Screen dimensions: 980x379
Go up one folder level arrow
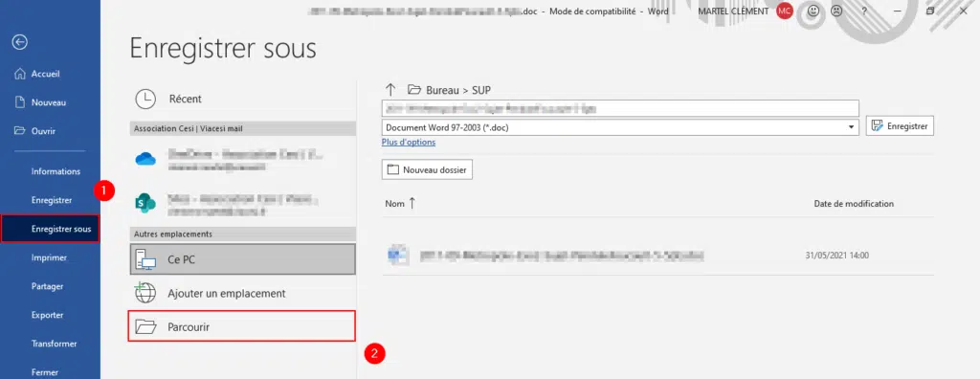click(390, 89)
